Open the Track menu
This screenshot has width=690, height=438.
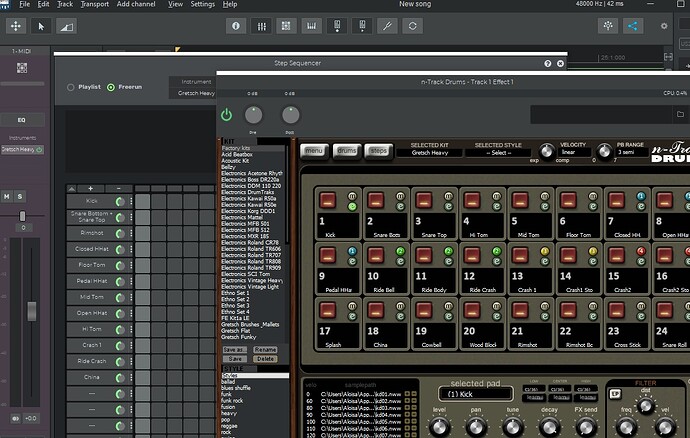click(x=65, y=4)
